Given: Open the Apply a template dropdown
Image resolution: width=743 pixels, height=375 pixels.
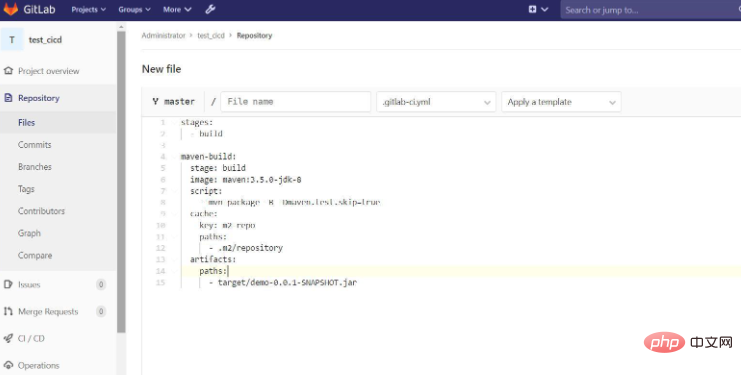Looking at the screenshot, I should [x=561, y=102].
